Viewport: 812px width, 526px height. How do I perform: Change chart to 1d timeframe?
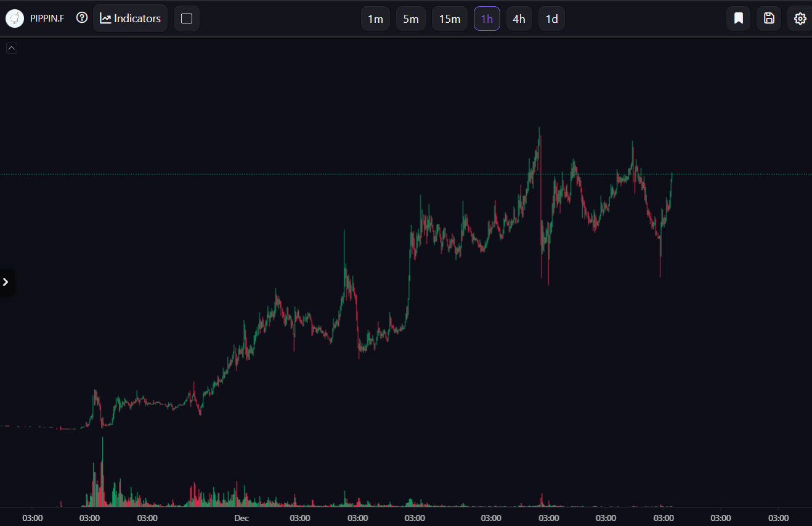[x=552, y=18]
